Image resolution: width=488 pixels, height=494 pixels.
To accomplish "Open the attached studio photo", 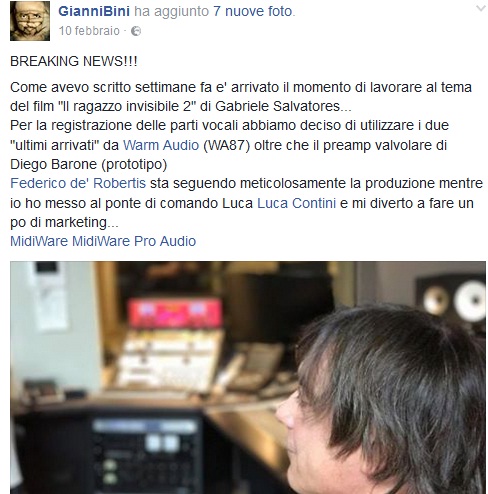I will point(248,378).
